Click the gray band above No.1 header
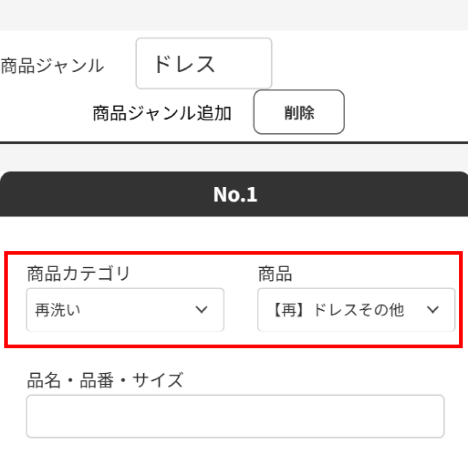The height and width of the screenshot is (476, 468). point(234,157)
